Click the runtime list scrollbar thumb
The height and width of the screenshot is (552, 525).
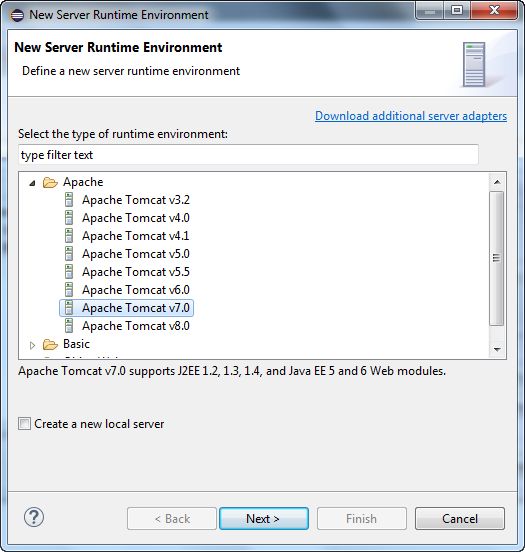pos(496,258)
